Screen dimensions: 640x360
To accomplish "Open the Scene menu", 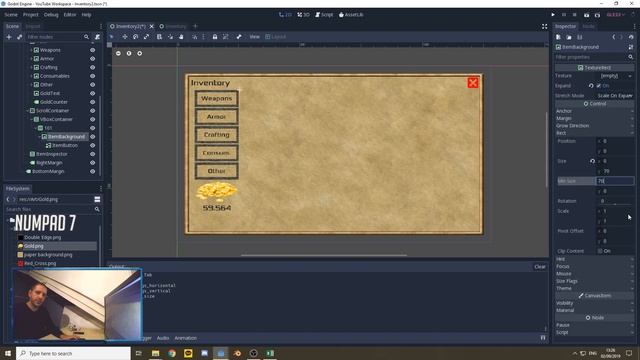I will [11, 15].
